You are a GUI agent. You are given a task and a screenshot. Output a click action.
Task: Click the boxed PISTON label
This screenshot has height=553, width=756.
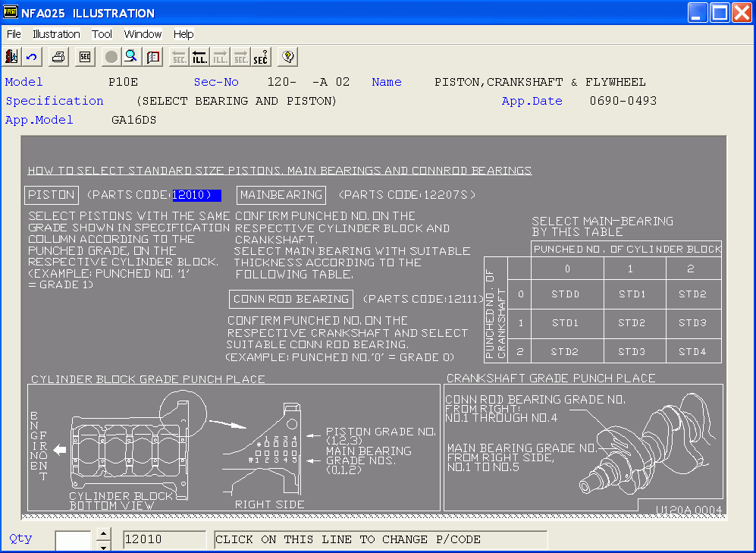tap(52, 195)
